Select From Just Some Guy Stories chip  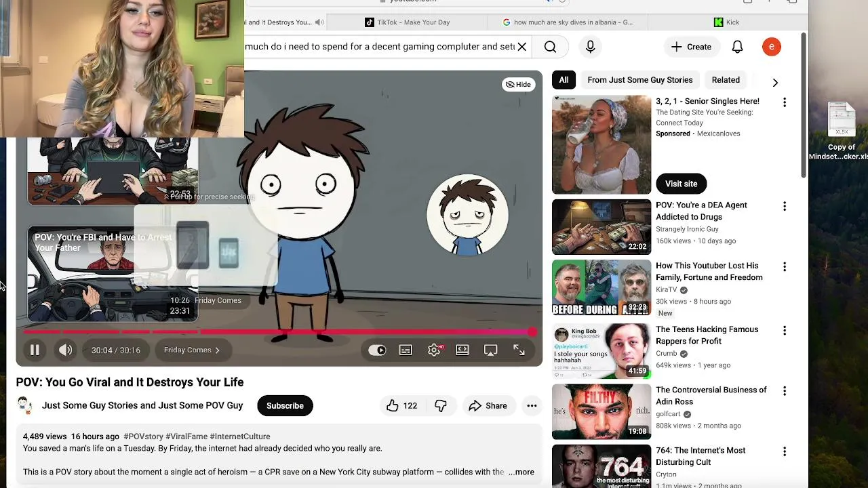640,80
